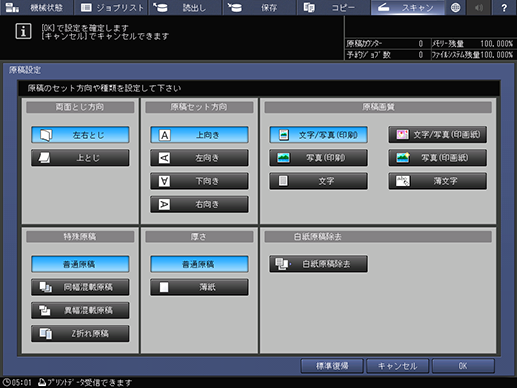Image resolution: width=517 pixels, height=388 pixels.
Task: Click the プリントデータ受信できます status text
Action: click(x=90, y=382)
